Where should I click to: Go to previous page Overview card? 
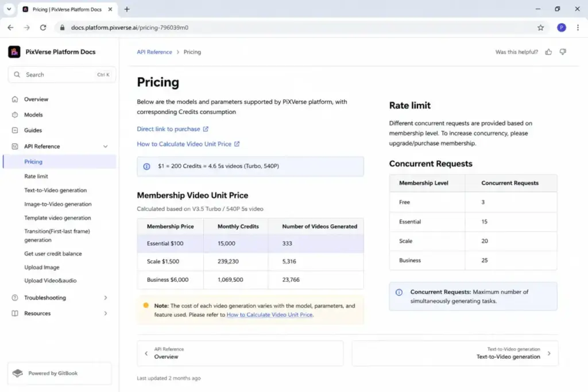coord(240,354)
